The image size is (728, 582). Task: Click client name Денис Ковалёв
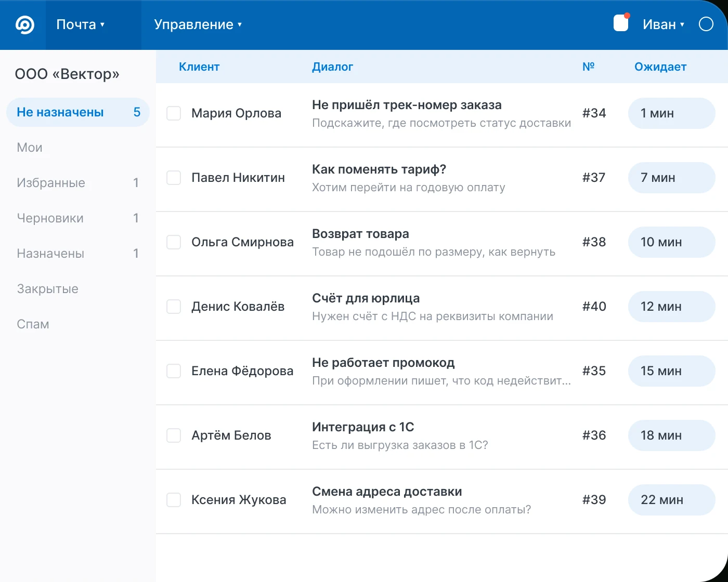238,307
